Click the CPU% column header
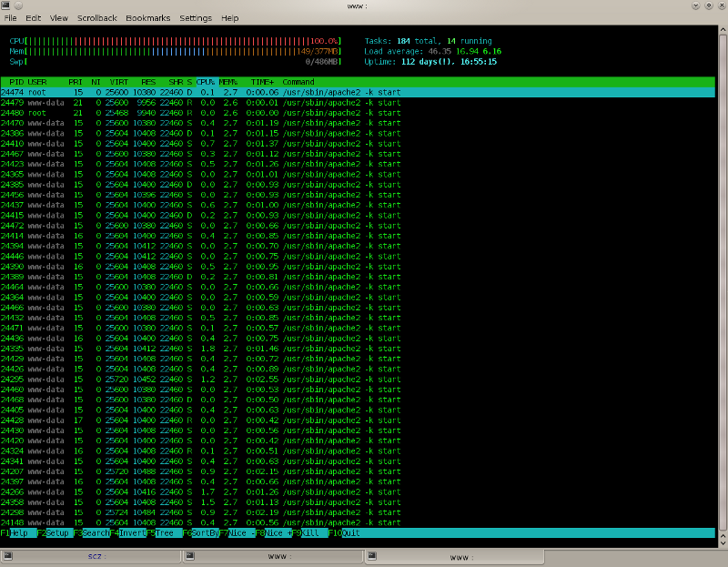 point(206,82)
